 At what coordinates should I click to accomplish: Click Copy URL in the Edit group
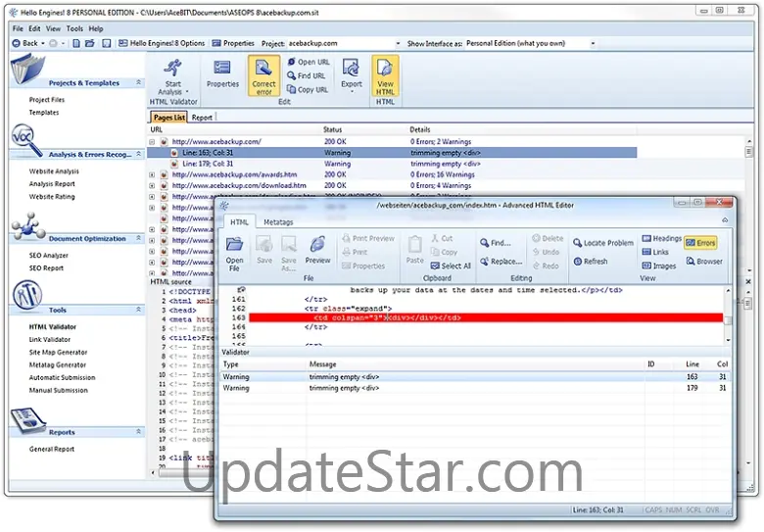pyautogui.click(x=308, y=89)
